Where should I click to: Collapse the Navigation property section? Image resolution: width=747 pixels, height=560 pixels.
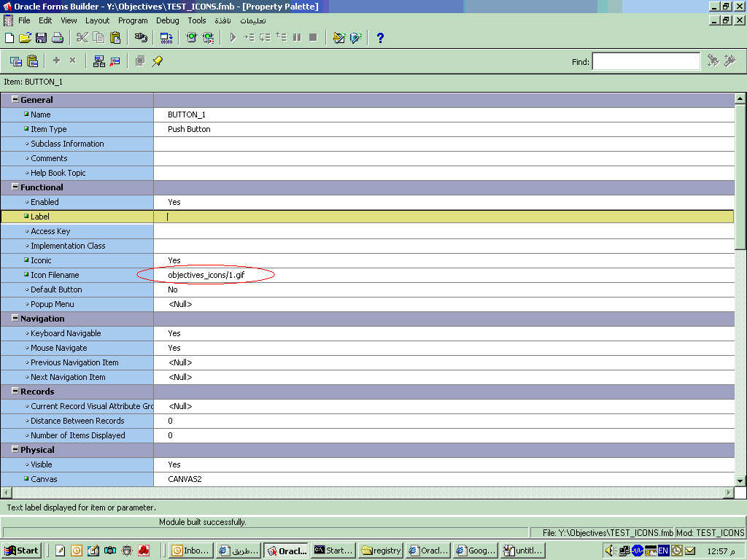(15, 319)
